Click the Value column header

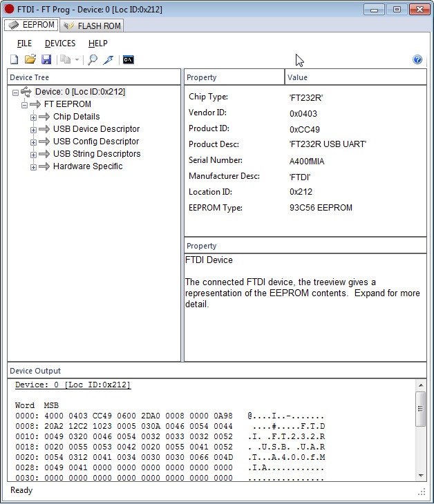point(356,77)
